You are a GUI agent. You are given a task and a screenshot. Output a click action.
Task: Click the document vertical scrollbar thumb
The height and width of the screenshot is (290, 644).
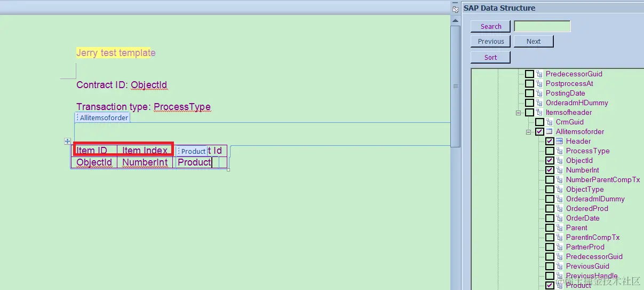tap(455, 85)
